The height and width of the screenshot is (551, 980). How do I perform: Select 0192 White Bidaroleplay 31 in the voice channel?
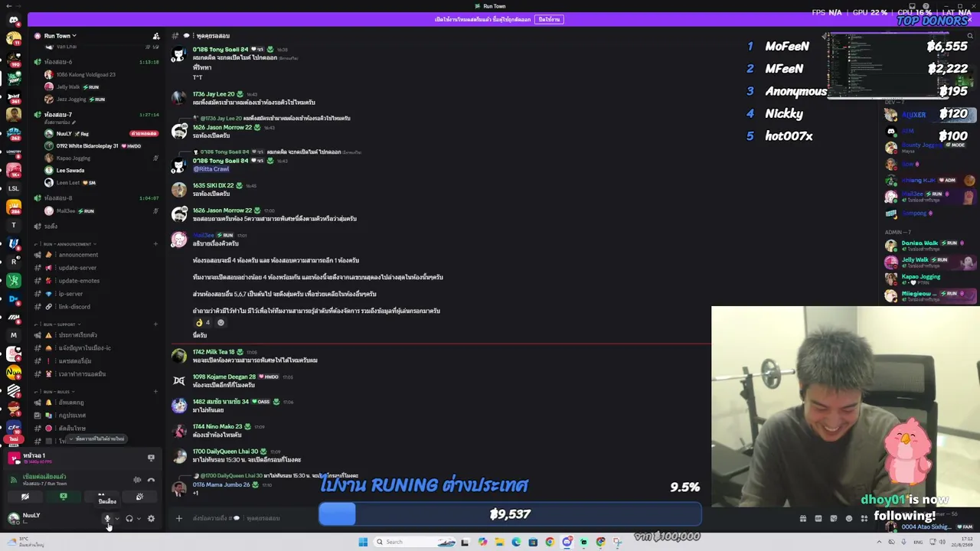tap(88, 146)
